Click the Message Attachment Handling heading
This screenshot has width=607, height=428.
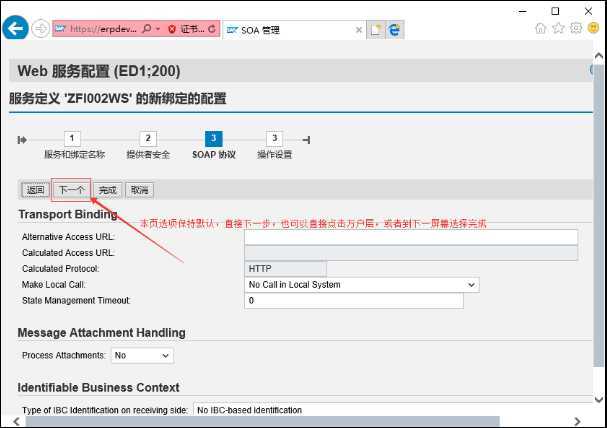[101, 333]
